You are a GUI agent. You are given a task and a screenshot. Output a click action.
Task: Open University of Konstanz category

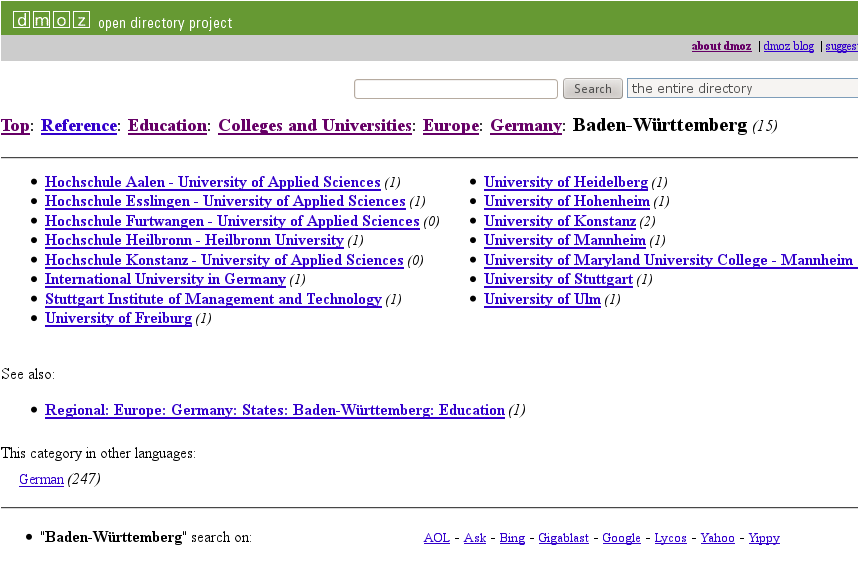[x=559, y=221]
